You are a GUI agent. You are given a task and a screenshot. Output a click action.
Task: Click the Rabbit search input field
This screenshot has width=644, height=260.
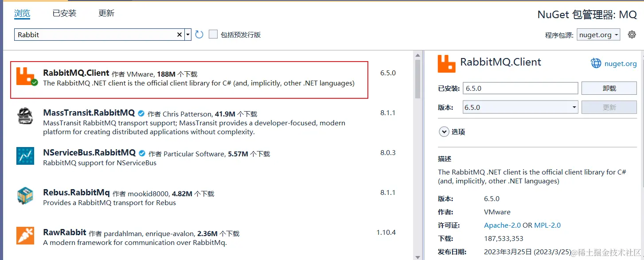(95, 35)
